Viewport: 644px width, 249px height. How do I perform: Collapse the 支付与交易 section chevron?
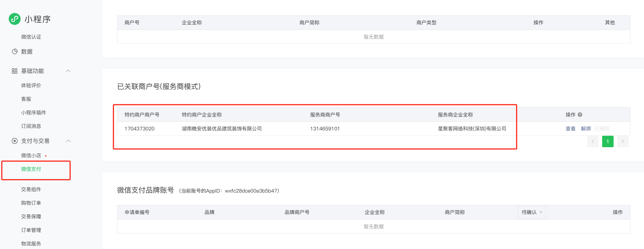[x=68, y=141]
